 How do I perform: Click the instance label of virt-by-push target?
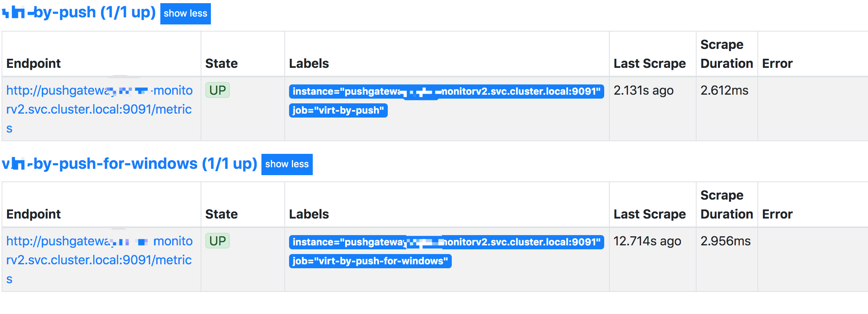coord(447,92)
